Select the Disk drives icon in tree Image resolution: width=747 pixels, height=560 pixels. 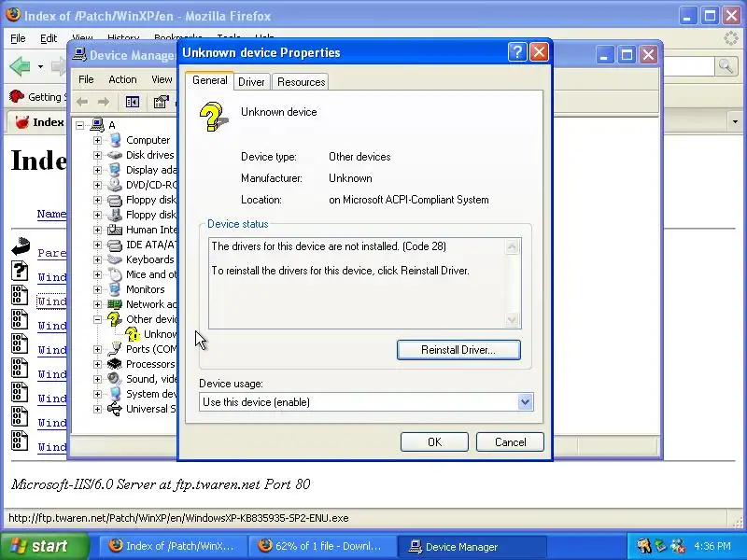coord(115,155)
